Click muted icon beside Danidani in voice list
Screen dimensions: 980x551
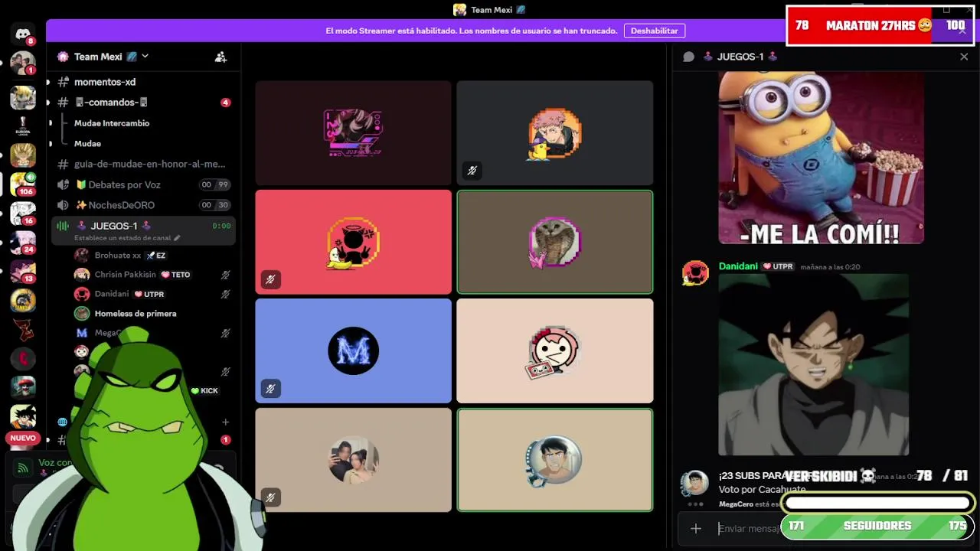click(x=225, y=294)
